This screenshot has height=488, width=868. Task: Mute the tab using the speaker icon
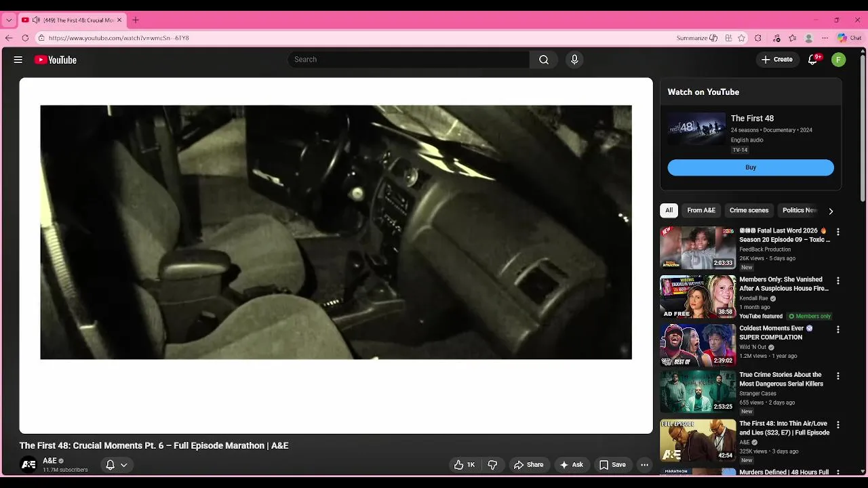tap(36, 20)
